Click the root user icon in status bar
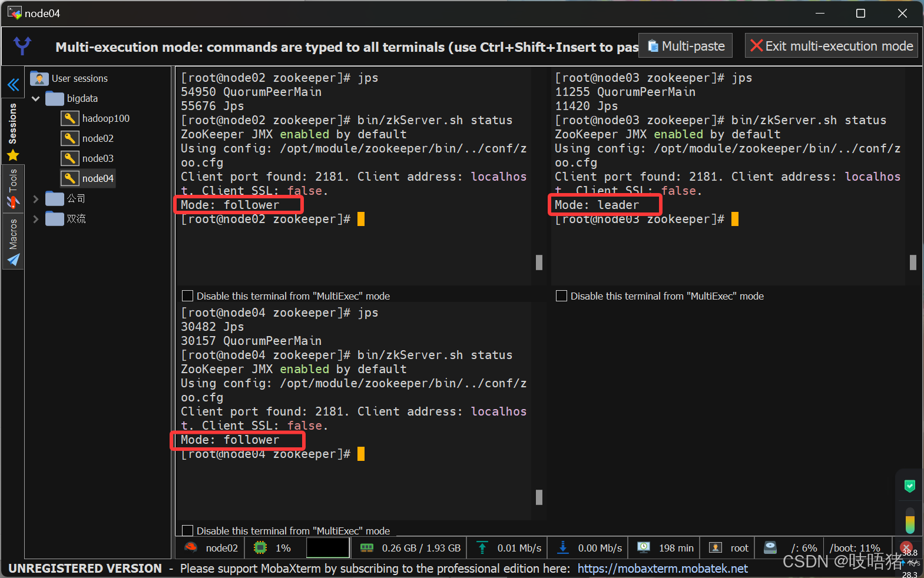 click(716, 547)
